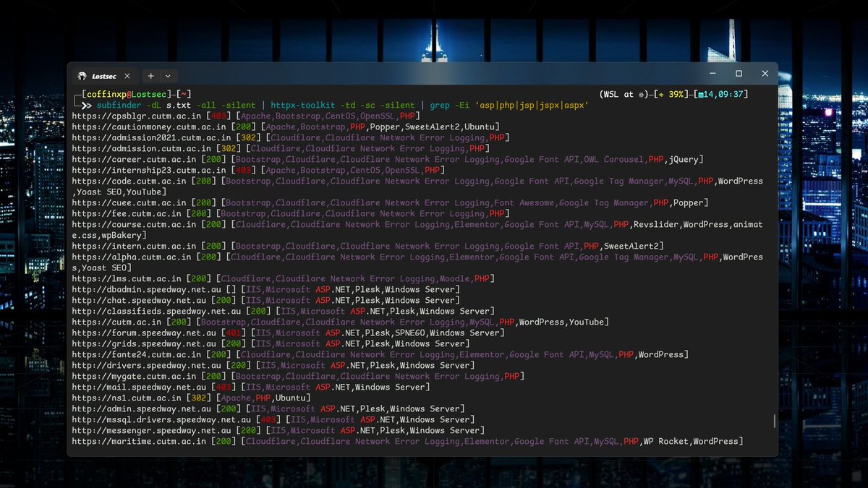Click coffinxp@Lostsec in the prompt
Viewport: 868px width, 488px height.
click(x=126, y=95)
